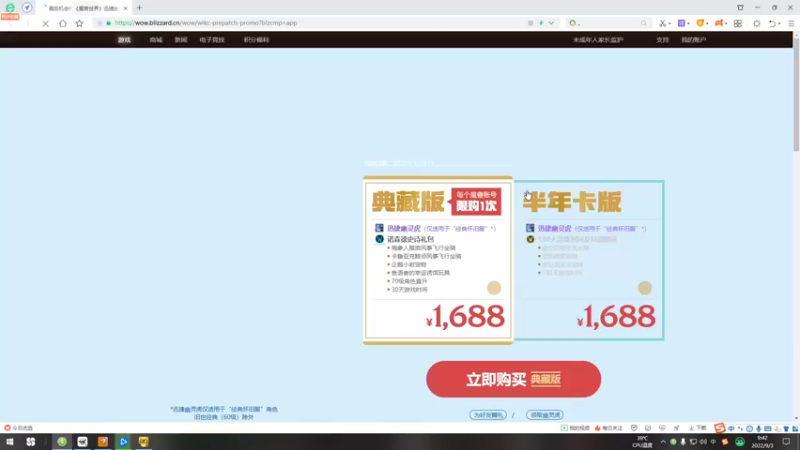This screenshot has width=800, height=450.
Task: Expand the address bar dropdown chevron
Action: [x=551, y=23]
